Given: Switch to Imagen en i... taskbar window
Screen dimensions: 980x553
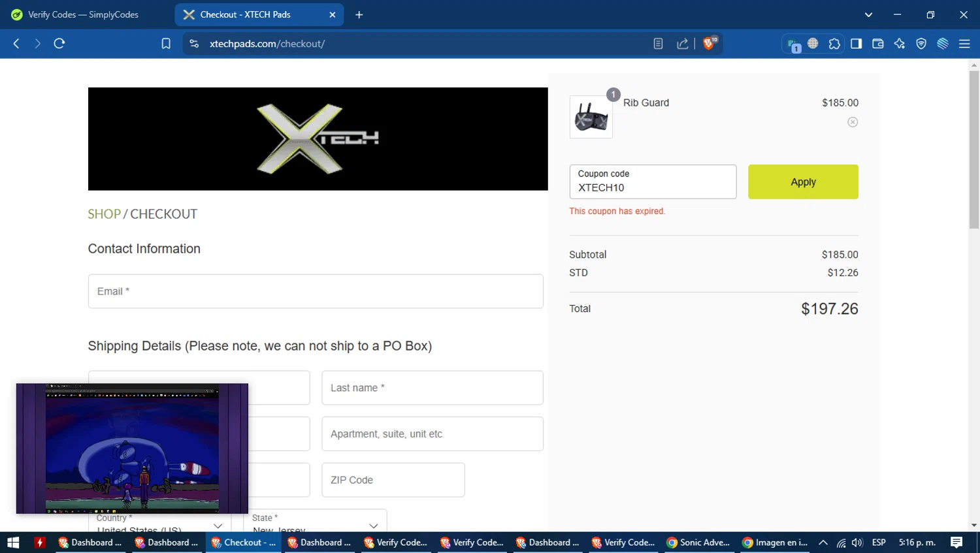Looking at the screenshot, I should 775,543.
